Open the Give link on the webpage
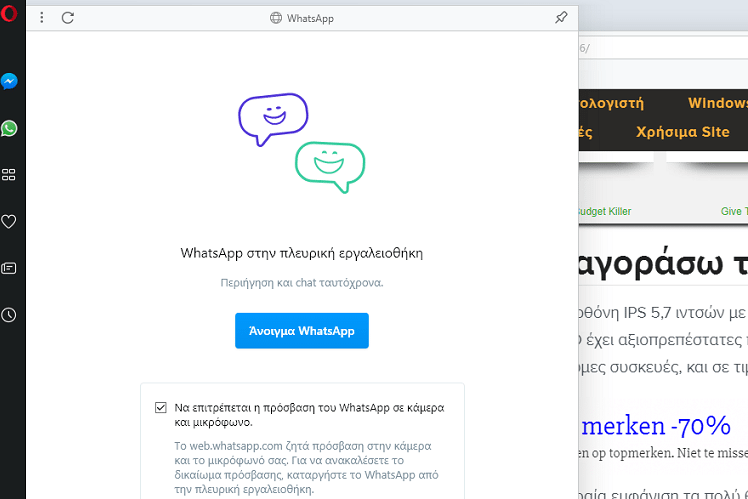This screenshot has width=748, height=499. tap(734, 211)
